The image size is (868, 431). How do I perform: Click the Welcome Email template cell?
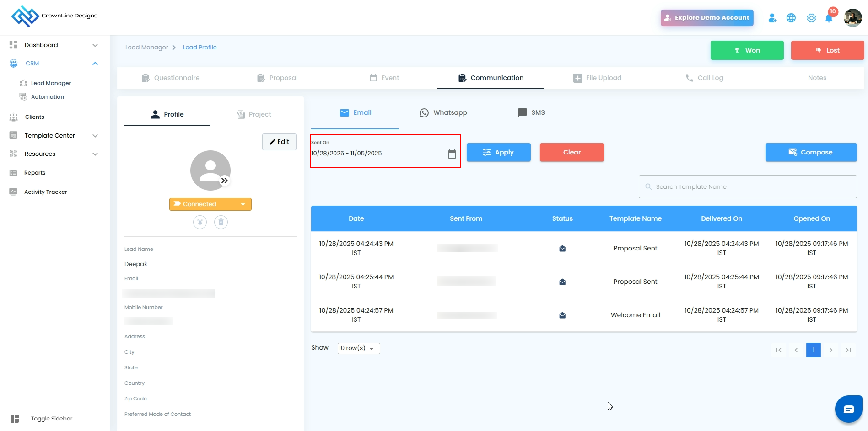tap(636, 315)
